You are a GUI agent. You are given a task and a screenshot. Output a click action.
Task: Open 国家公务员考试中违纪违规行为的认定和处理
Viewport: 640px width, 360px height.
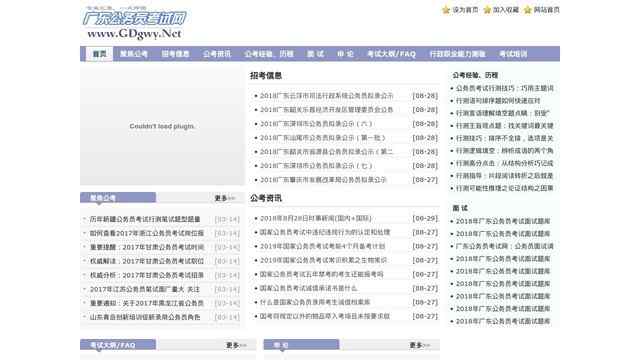tap(325, 232)
